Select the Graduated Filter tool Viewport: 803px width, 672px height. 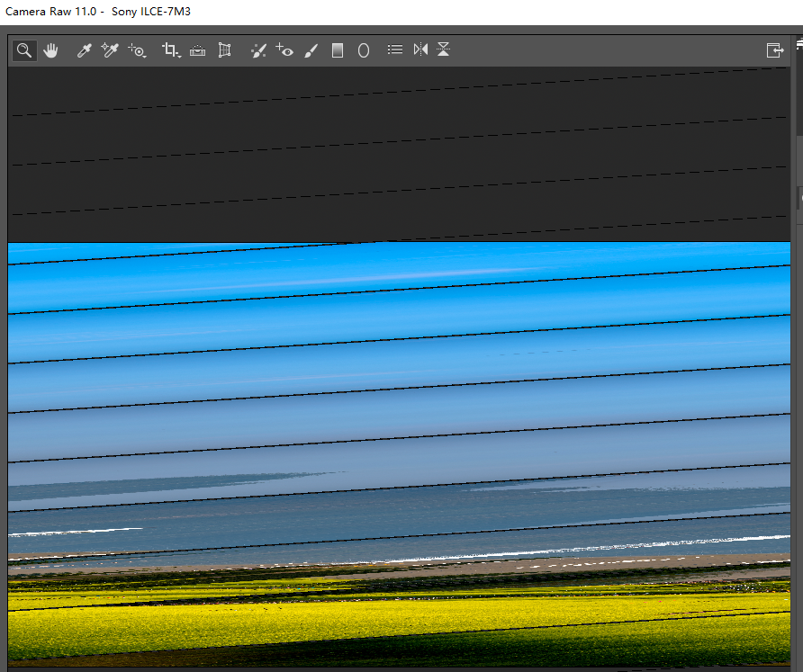click(x=338, y=50)
